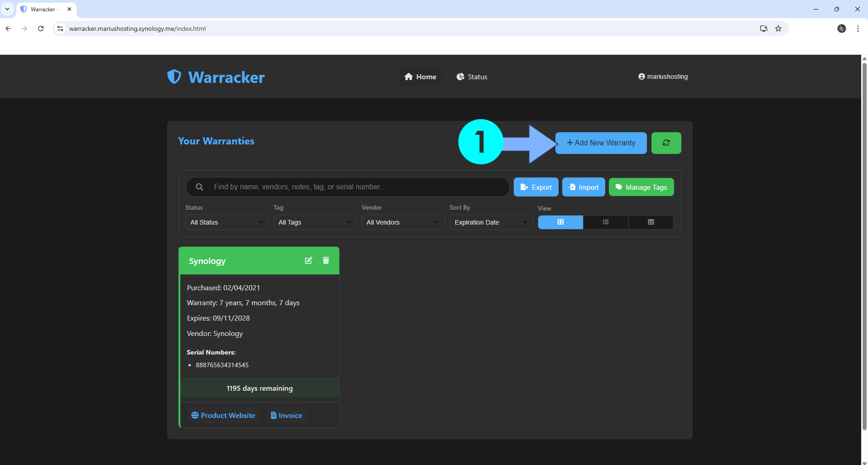The height and width of the screenshot is (465, 868).
Task: Open the All Vendors dropdown
Action: click(403, 222)
